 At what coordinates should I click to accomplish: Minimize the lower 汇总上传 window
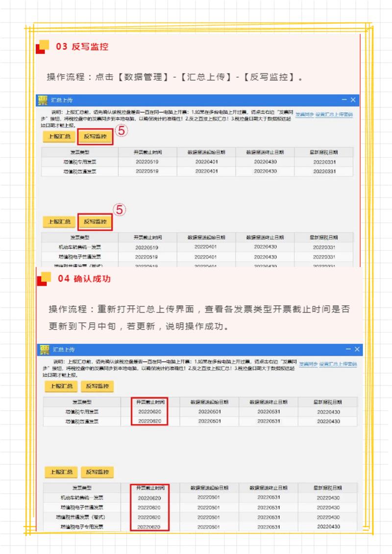click(348, 349)
